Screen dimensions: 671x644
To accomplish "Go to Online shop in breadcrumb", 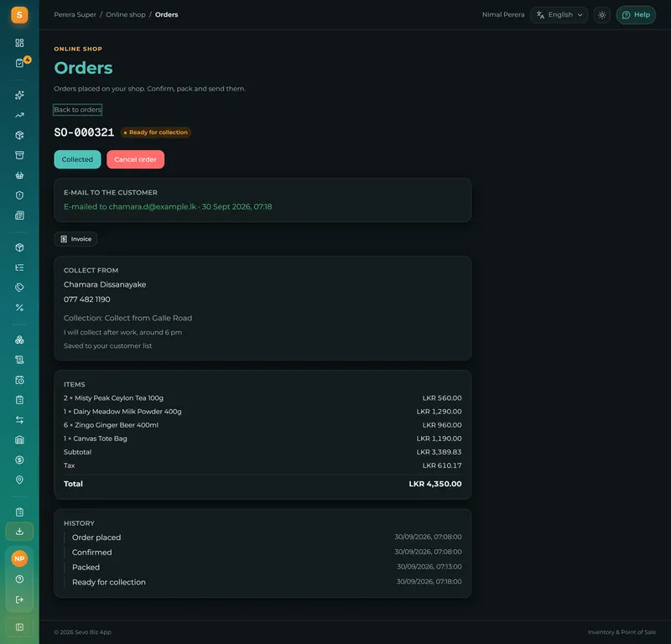I will click(125, 14).
